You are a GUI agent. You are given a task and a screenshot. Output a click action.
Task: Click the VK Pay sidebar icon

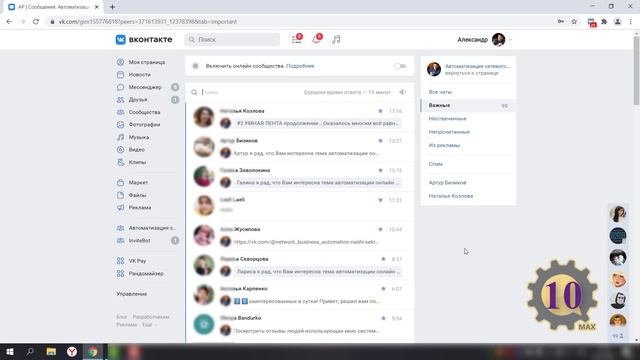coord(120,261)
